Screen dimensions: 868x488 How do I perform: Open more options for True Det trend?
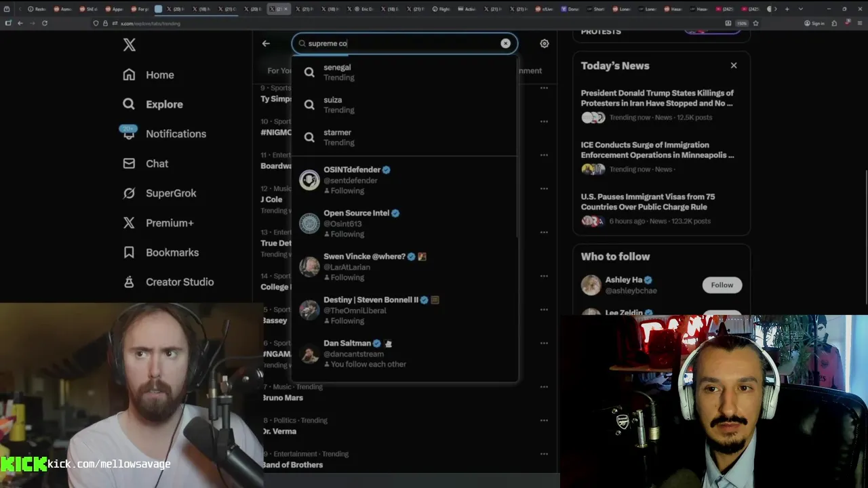pyautogui.click(x=544, y=232)
